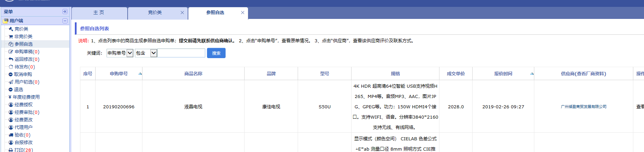
Task: Switch to the 竞价类 tab
Action: click(155, 12)
